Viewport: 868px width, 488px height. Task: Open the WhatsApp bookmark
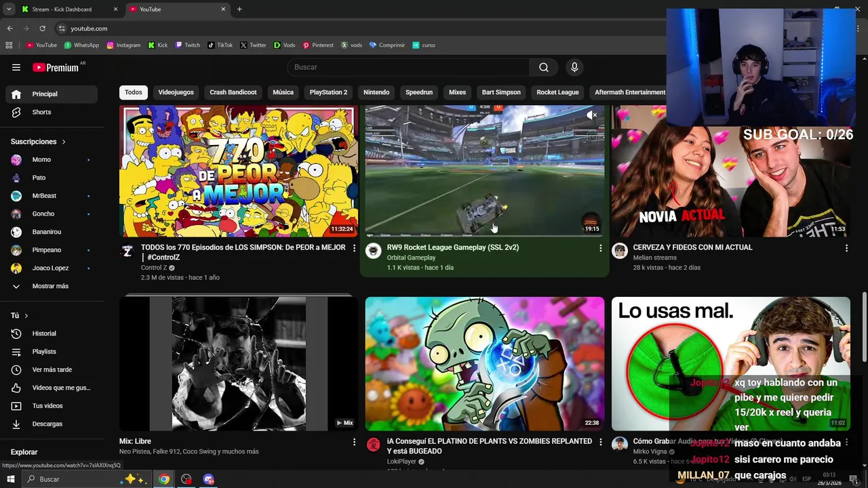[x=81, y=45]
